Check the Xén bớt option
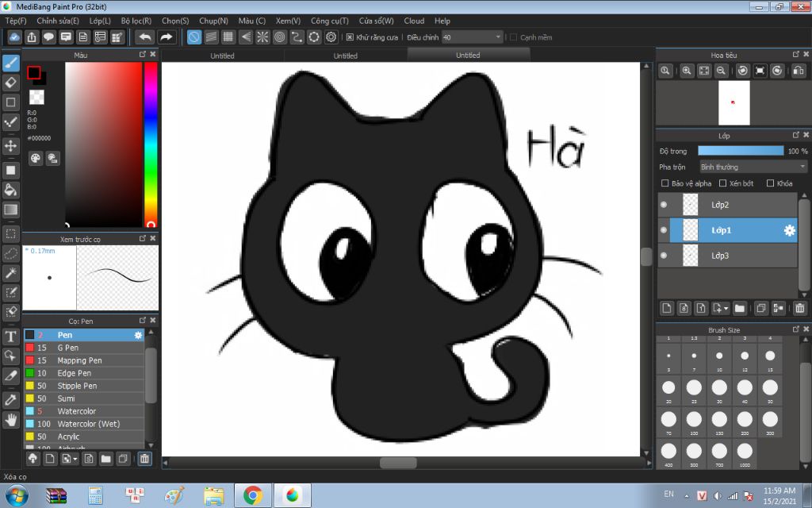 [x=723, y=183]
